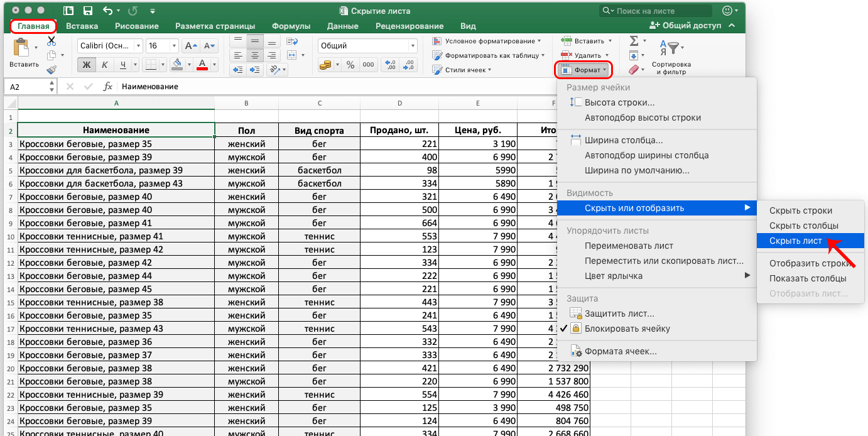Toggle the Блокировать ячейку lock option
This screenshot has width=868, height=436.
click(x=627, y=329)
